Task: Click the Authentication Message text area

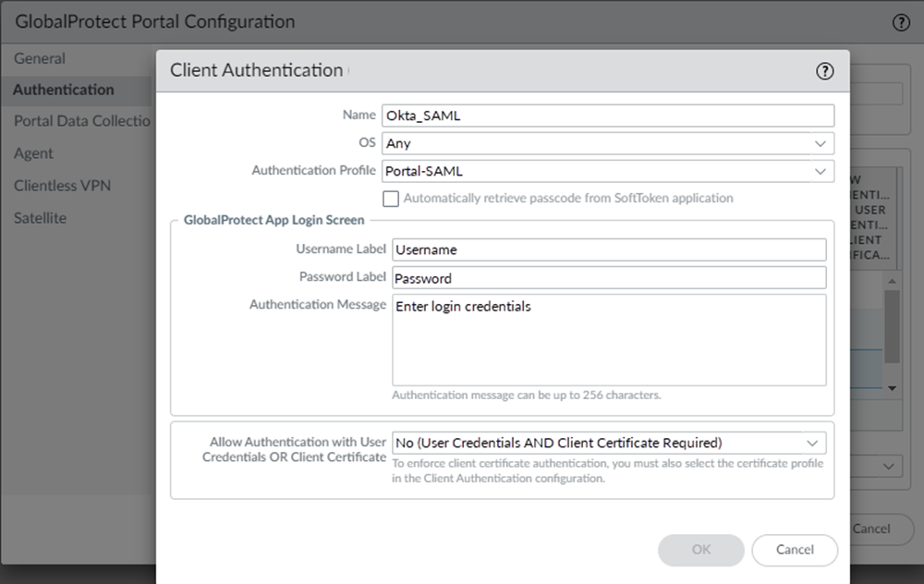Action: coord(608,339)
